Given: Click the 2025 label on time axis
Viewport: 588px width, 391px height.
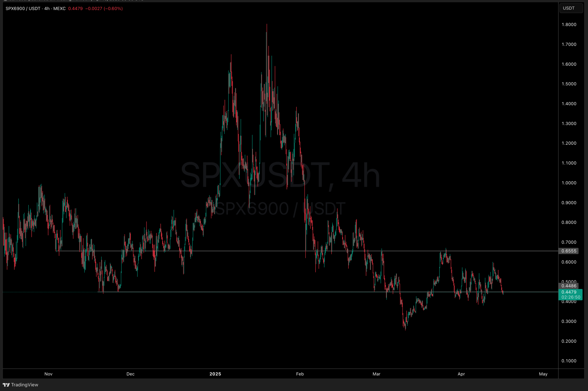Looking at the screenshot, I should coord(215,374).
